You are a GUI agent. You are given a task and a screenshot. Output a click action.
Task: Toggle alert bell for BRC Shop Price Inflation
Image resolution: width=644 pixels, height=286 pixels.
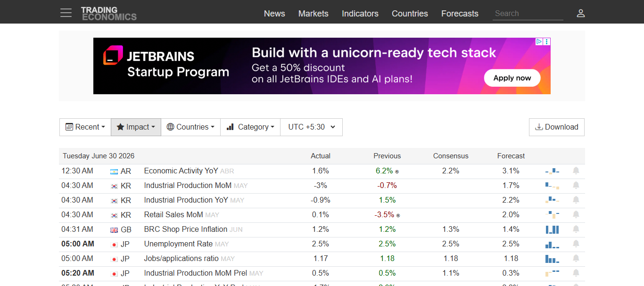tap(576, 229)
